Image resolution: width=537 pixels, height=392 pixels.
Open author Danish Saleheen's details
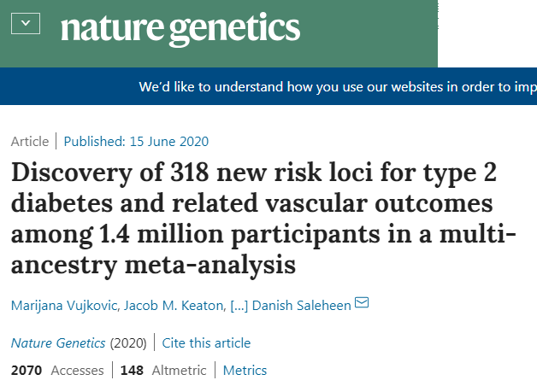(x=301, y=305)
